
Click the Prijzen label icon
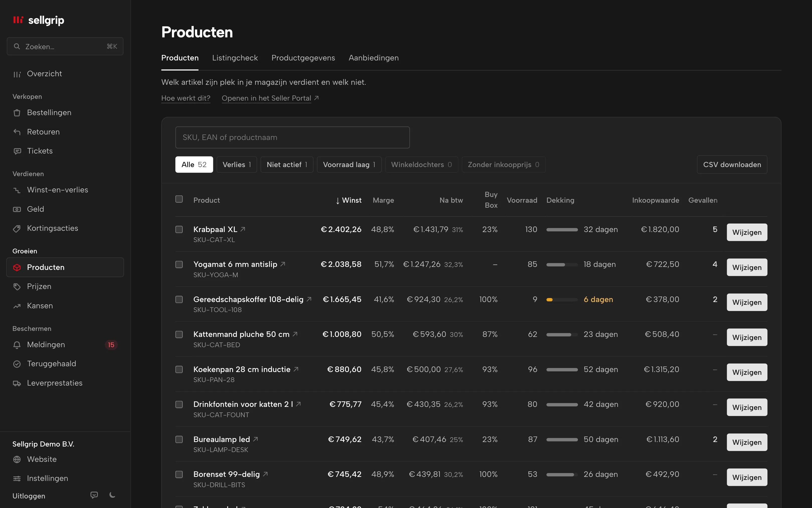17,286
